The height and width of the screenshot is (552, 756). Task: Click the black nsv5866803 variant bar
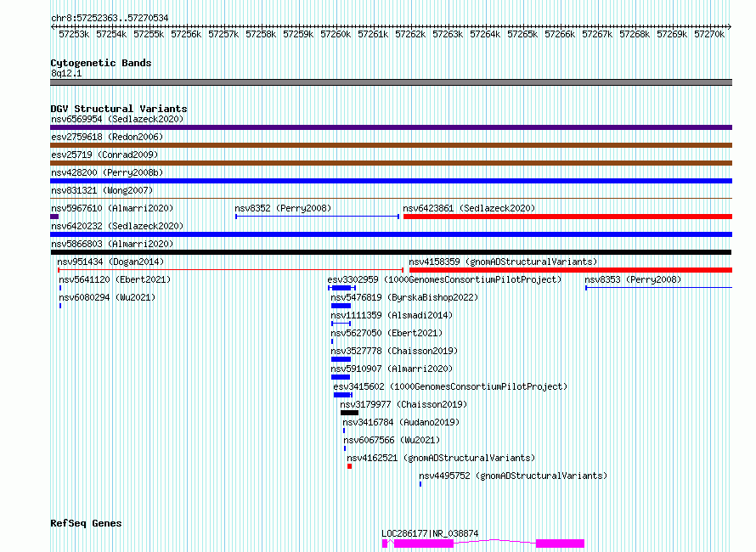pyautogui.click(x=391, y=252)
